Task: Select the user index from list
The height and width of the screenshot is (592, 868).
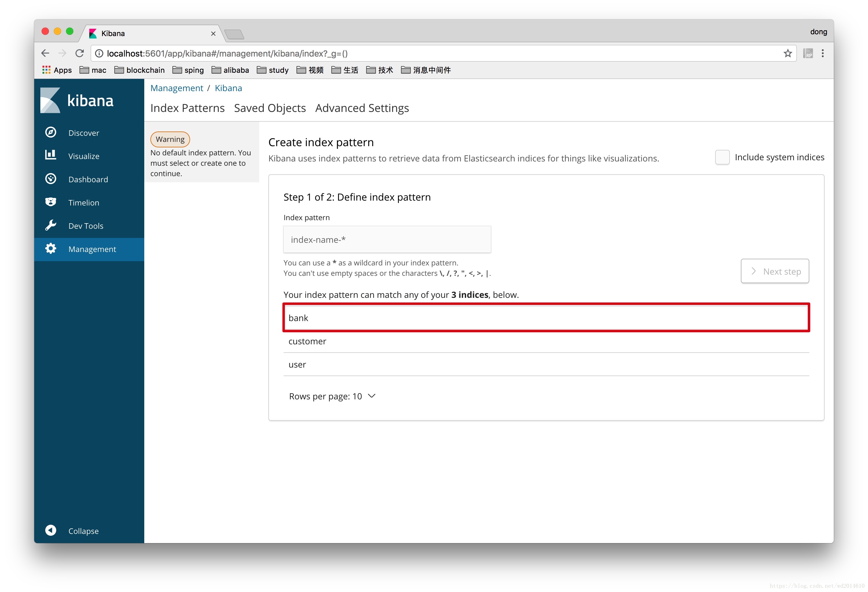Action: coord(546,364)
